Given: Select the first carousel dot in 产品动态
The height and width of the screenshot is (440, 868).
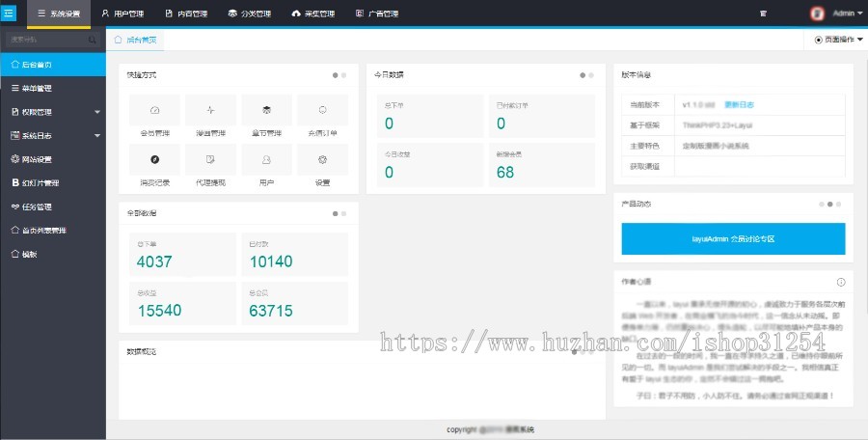Looking at the screenshot, I should coord(822,205).
